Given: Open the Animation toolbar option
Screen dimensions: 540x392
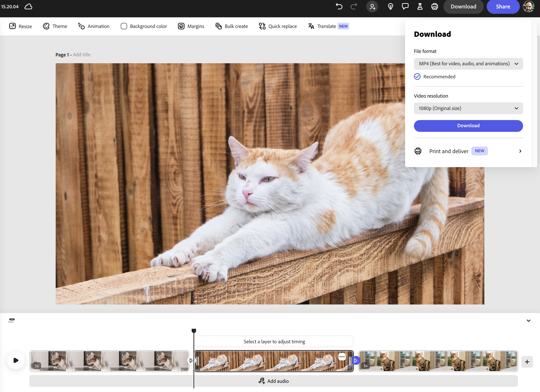Looking at the screenshot, I should click(x=94, y=26).
